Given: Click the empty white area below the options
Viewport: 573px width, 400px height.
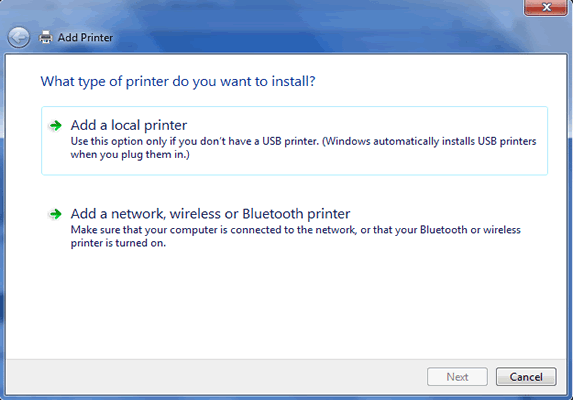Looking at the screenshot, I should pos(285,303).
